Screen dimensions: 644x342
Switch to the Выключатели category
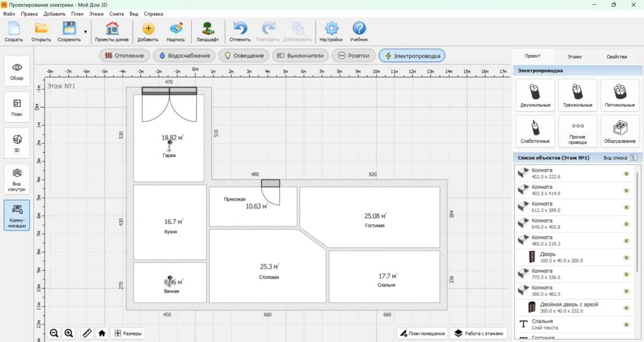(x=300, y=56)
